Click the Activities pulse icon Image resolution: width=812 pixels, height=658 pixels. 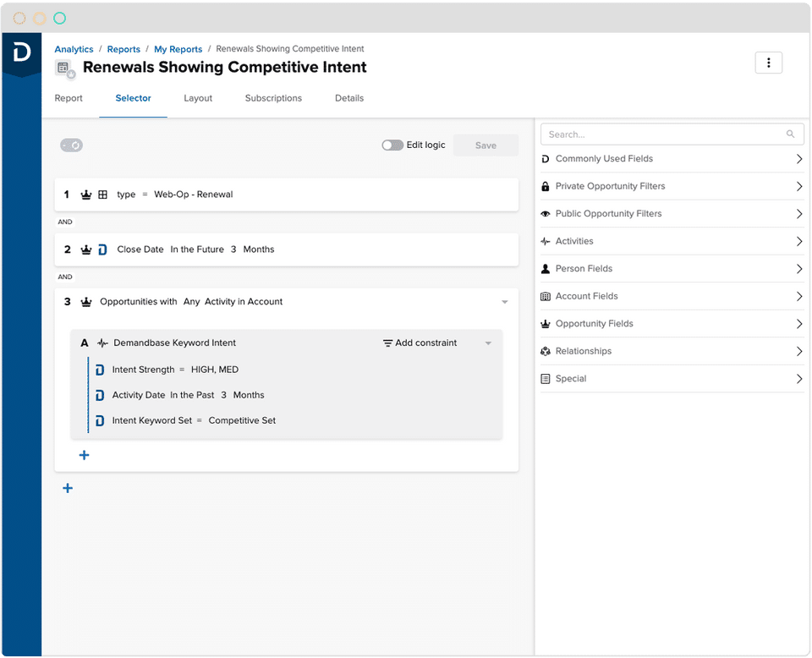pyautogui.click(x=546, y=241)
